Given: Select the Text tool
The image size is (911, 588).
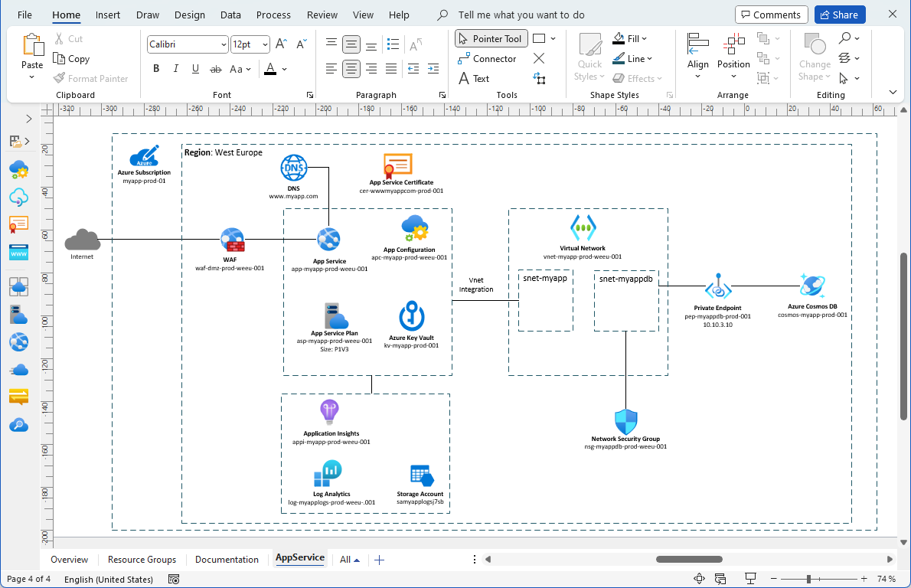Looking at the screenshot, I should pos(475,78).
